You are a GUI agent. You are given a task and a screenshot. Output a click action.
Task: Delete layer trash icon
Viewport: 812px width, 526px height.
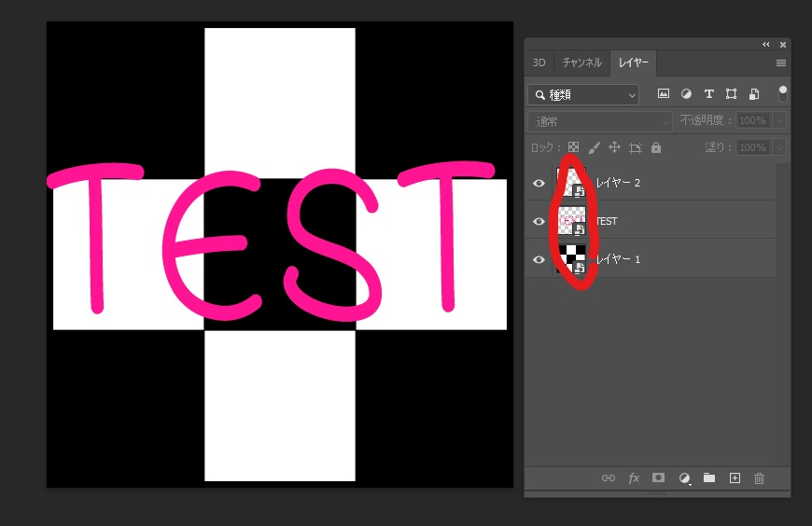759,478
